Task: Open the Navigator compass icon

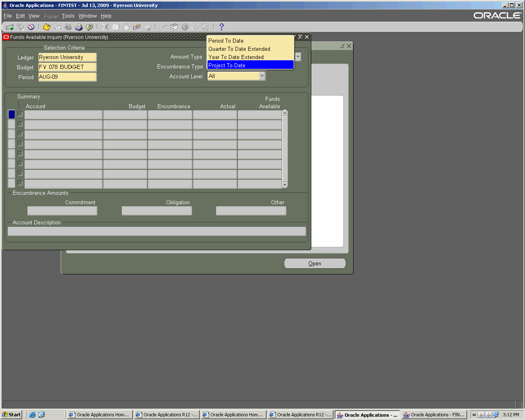Action: [31, 27]
